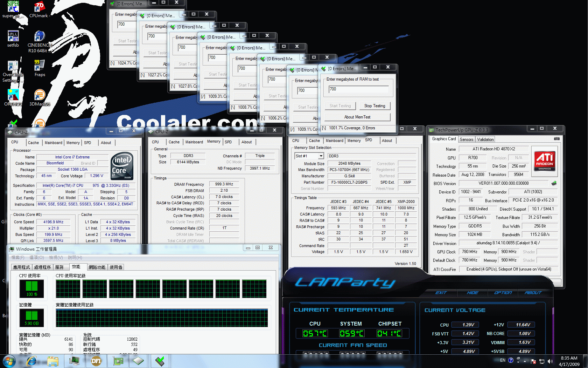
Task: Open Mainboard tab in the CPU-Z SPD window
Action: [x=334, y=141]
